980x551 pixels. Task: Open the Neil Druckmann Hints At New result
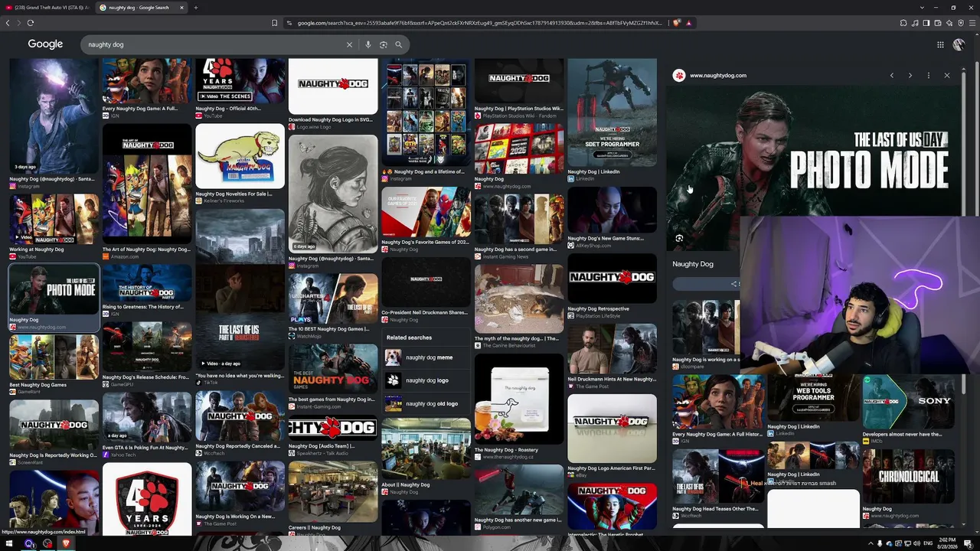(612, 349)
